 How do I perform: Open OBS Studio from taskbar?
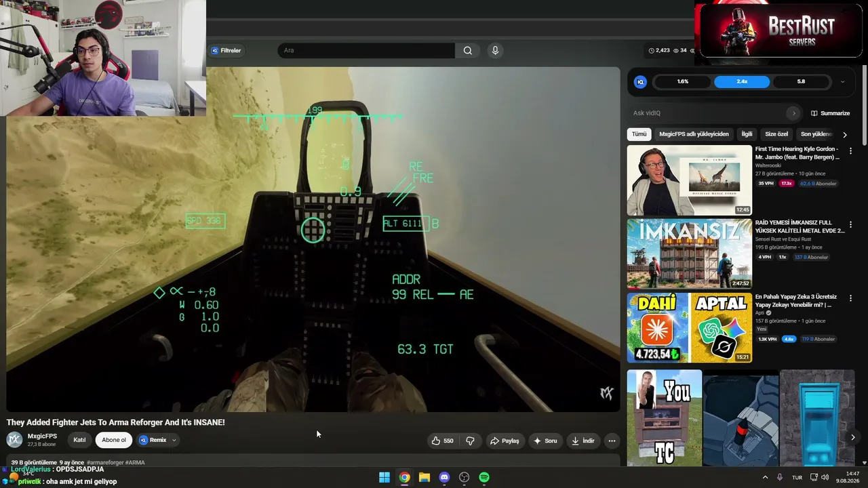pos(465,477)
